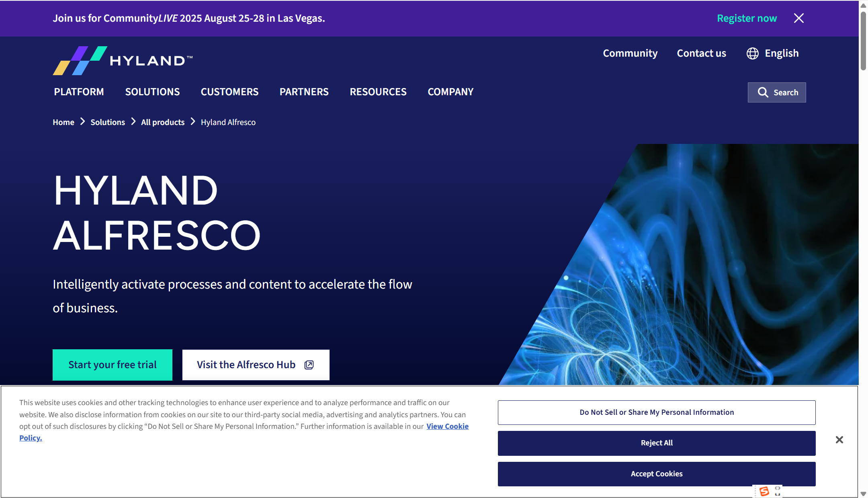The width and height of the screenshot is (868, 498).
Task: Expand the SOLUTIONS menu
Action: pos(152,92)
